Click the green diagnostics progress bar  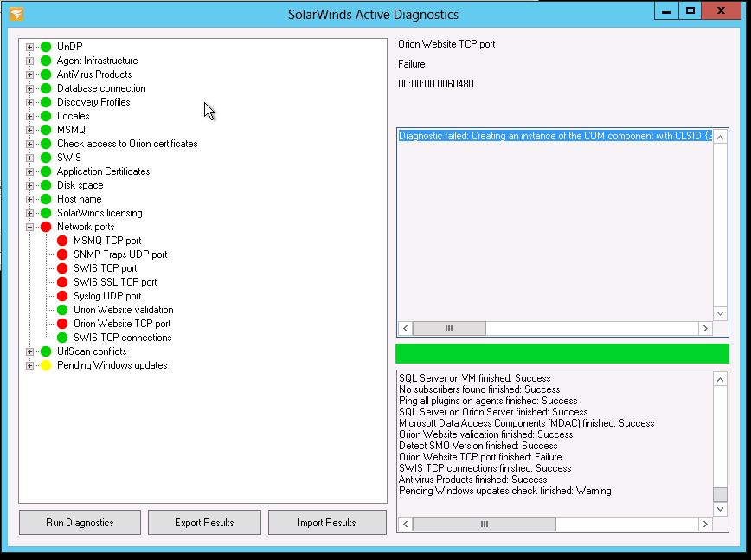point(562,353)
